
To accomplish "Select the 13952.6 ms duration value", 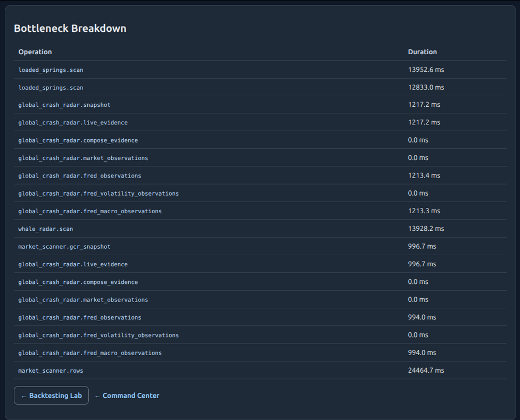I will [x=426, y=70].
